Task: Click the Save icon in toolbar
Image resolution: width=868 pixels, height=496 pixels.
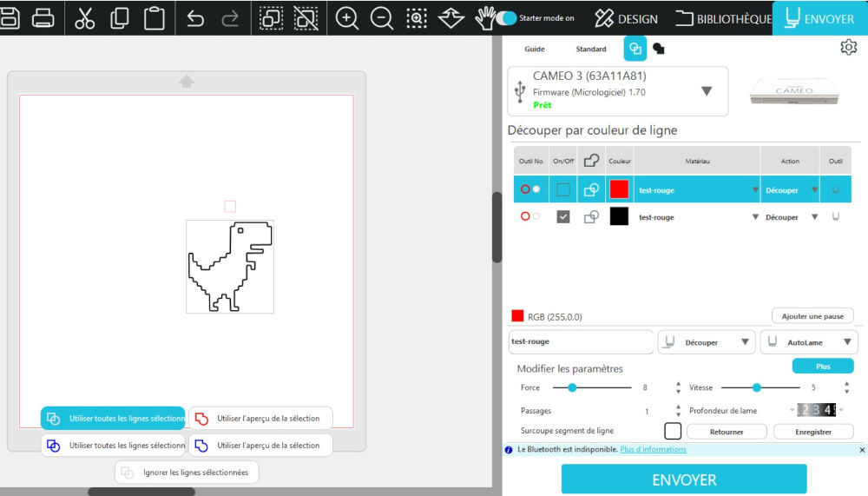Action: point(10,18)
